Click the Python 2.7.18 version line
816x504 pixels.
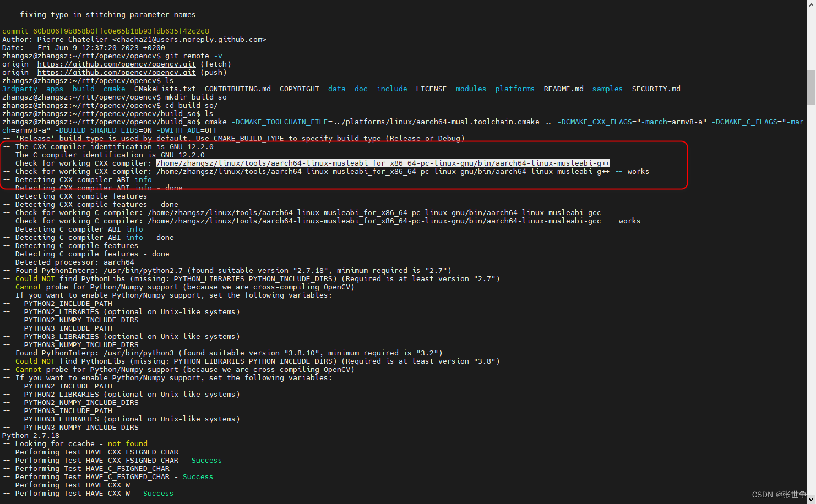[31, 435]
